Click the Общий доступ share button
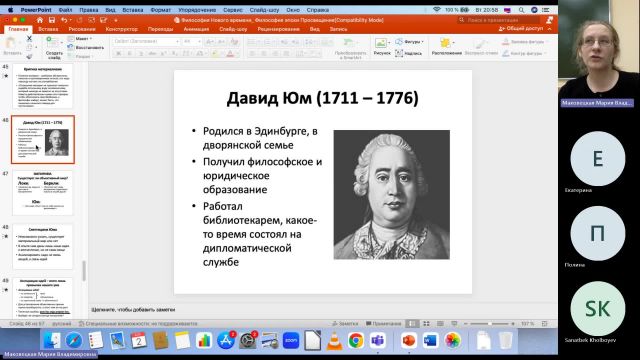The image size is (640, 360). tap(521, 29)
